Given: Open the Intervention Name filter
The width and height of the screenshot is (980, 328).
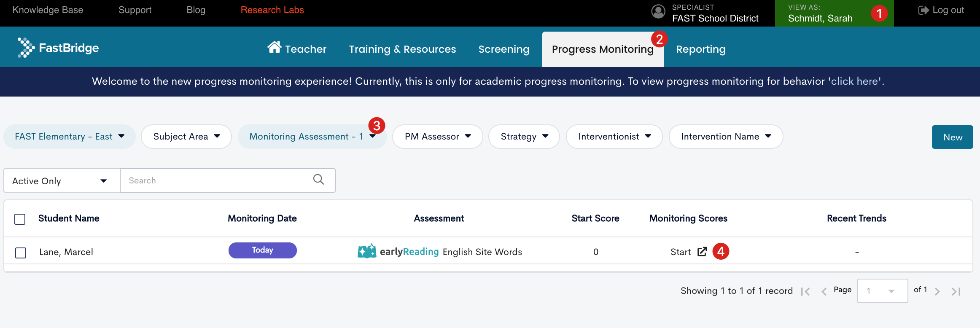Looking at the screenshot, I should 726,137.
